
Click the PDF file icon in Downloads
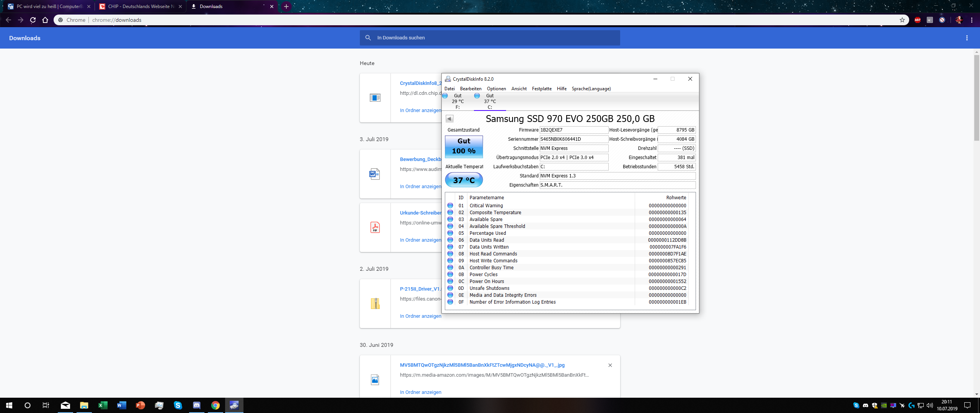coord(375,228)
